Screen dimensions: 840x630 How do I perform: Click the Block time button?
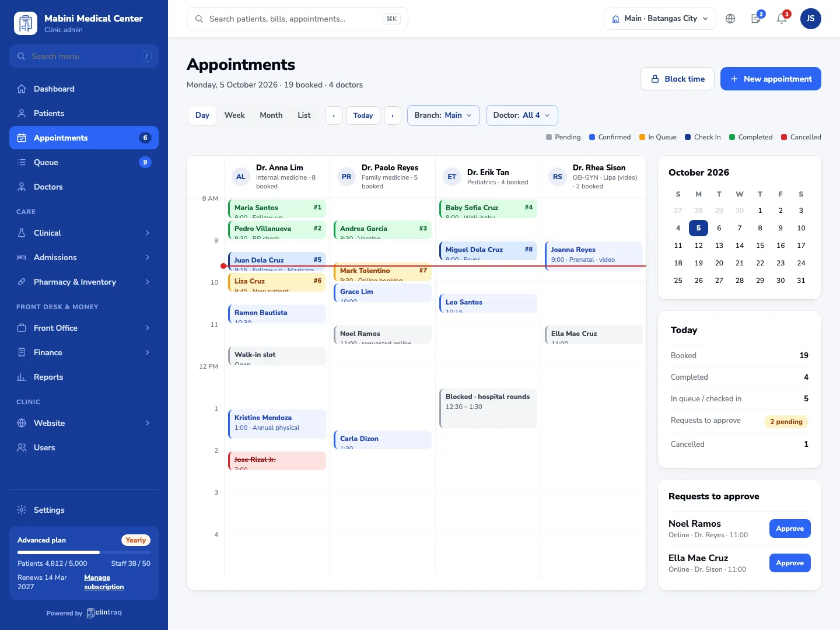click(678, 79)
